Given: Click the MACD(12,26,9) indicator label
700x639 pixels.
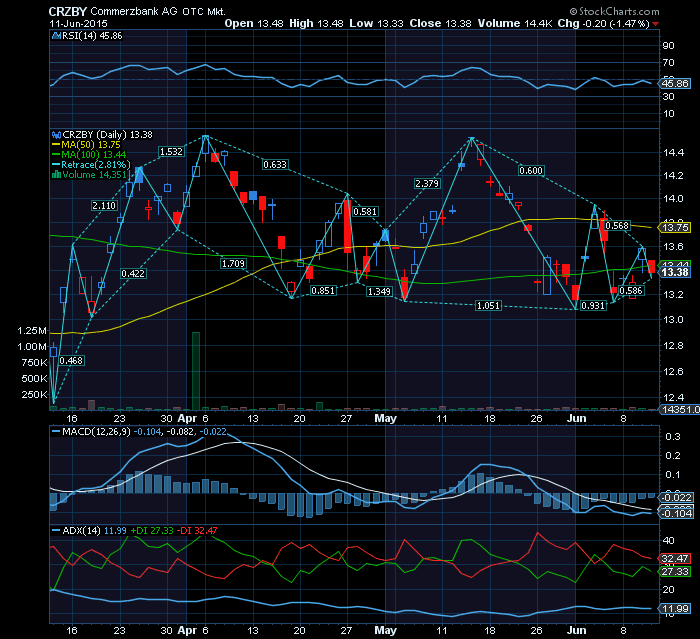Looking at the screenshot, I should point(96,432).
